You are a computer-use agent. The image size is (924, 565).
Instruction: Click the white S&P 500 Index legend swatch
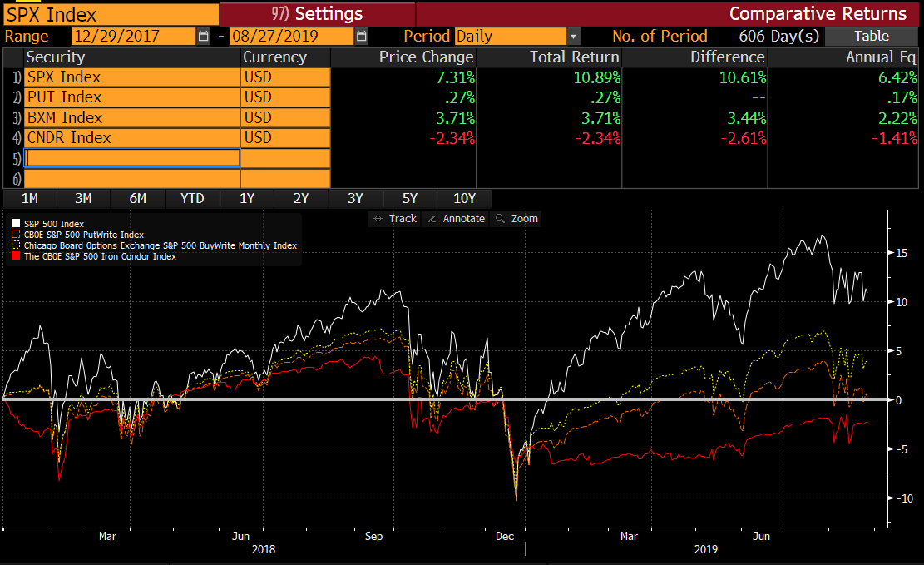tap(16, 224)
